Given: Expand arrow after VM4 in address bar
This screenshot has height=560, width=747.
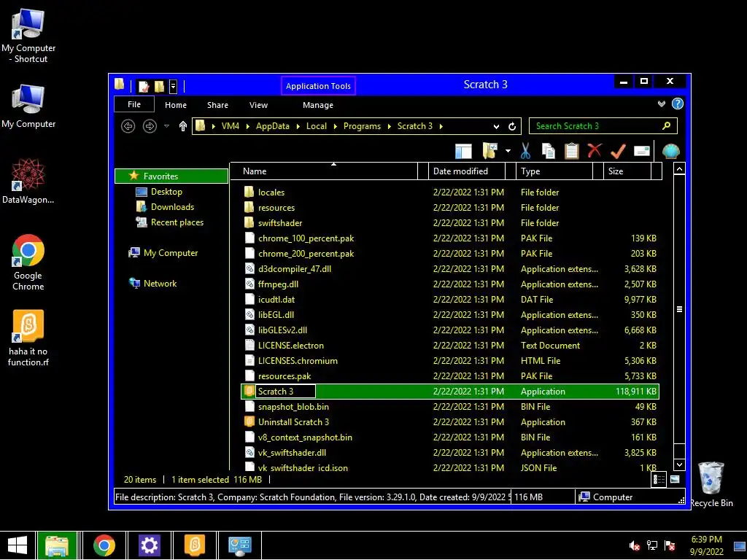Looking at the screenshot, I should pyautogui.click(x=248, y=126).
